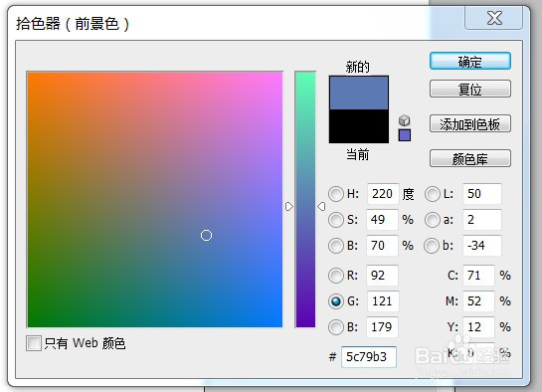The height and width of the screenshot is (392, 542).
Task: Click the current black color swatch
Action: coord(359,126)
